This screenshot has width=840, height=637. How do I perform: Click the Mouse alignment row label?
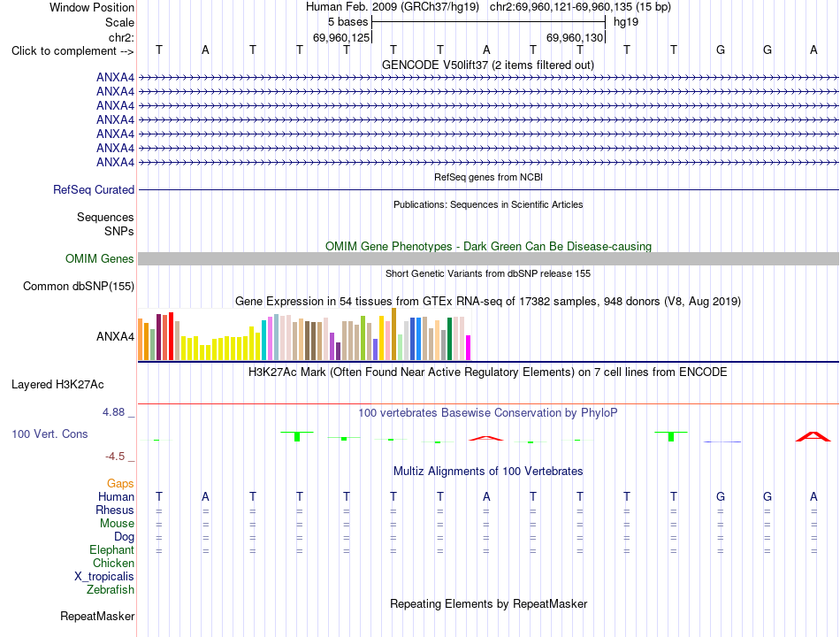[x=117, y=524]
